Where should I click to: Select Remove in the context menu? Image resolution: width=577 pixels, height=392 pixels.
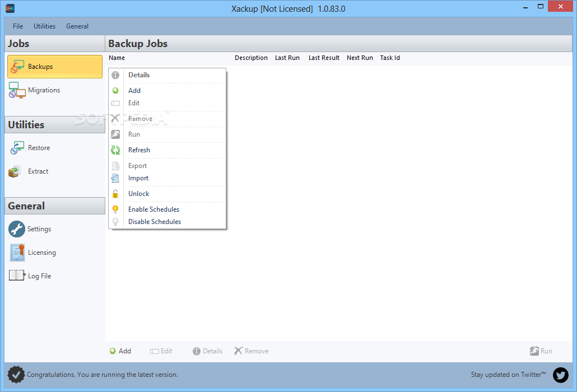(167, 118)
